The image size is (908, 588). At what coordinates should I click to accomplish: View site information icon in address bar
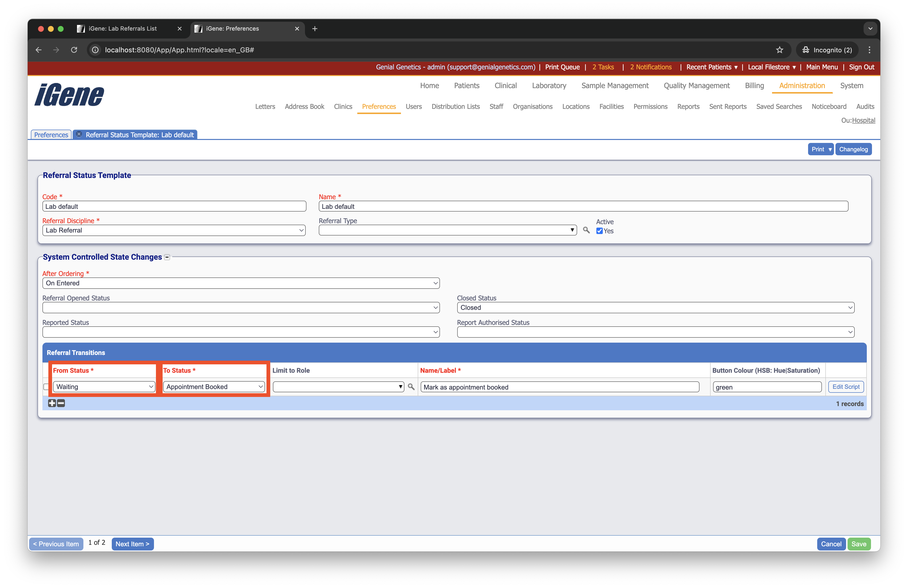(x=95, y=50)
